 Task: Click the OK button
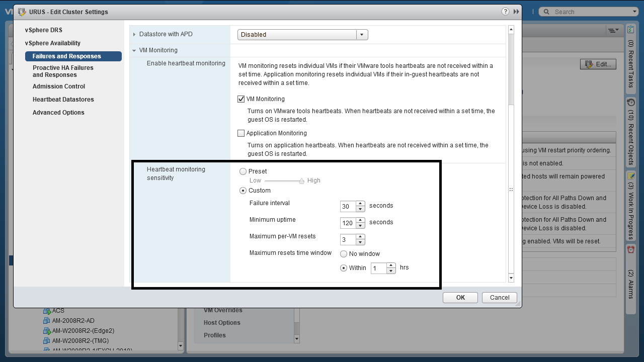tap(460, 298)
